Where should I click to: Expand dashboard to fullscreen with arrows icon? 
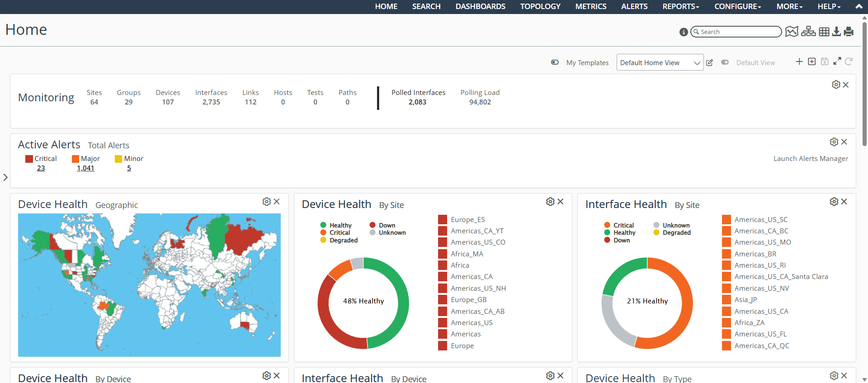click(837, 61)
